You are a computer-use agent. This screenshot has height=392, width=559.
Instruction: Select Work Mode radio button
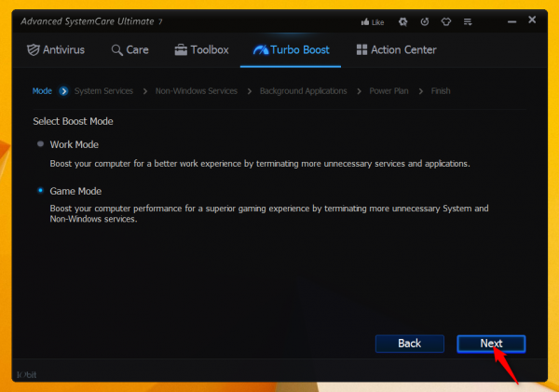[40, 144]
